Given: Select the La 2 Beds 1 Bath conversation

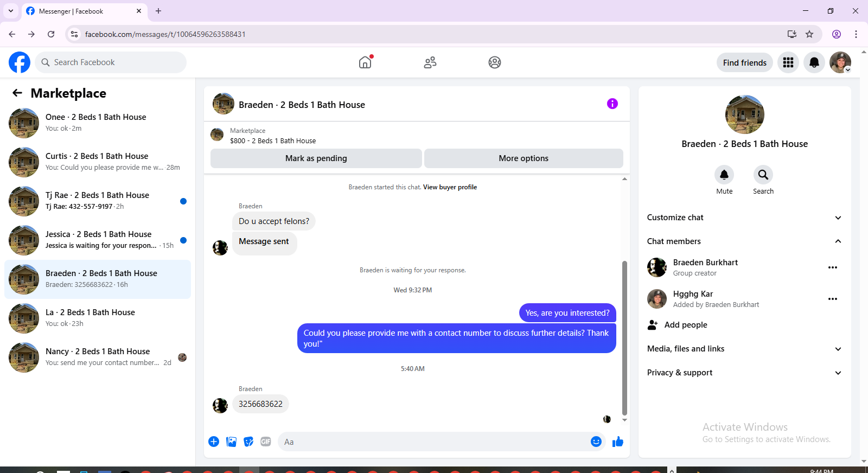Looking at the screenshot, I should click(x=98, y=318).
